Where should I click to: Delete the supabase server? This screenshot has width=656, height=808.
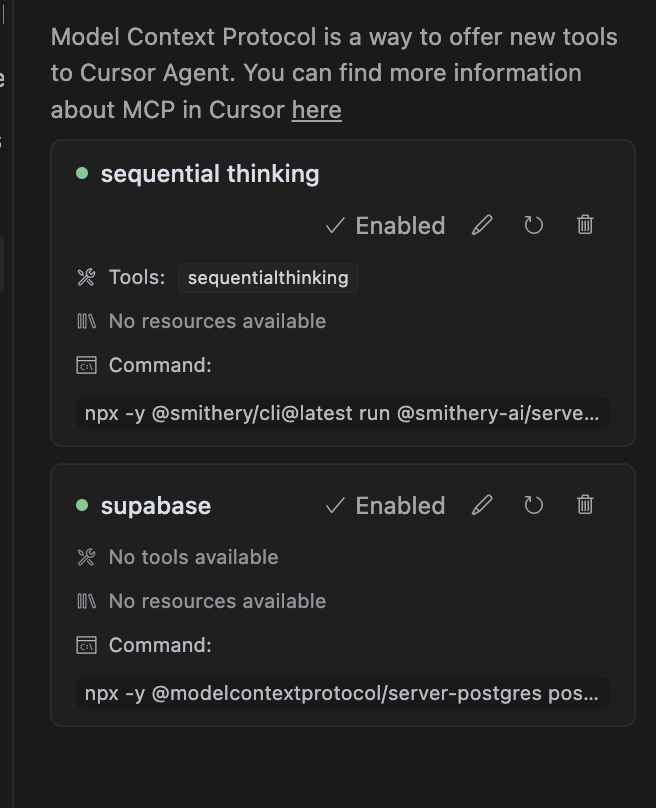(585, 504)
